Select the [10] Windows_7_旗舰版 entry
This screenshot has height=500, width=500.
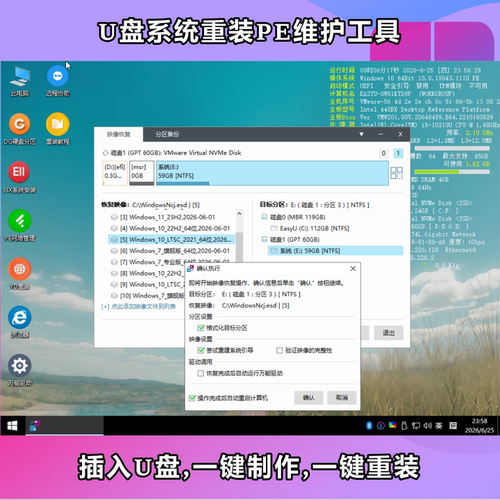(x=147, y=296)
